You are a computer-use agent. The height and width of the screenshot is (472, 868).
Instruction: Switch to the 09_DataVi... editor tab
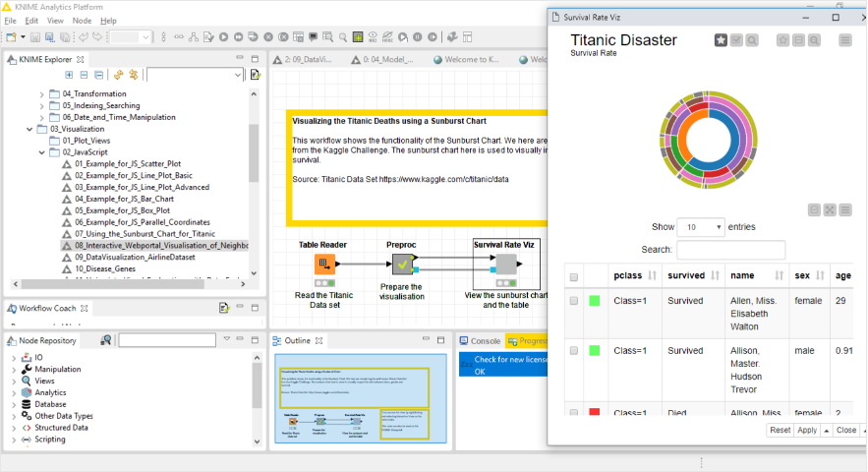tap(304, 59)
